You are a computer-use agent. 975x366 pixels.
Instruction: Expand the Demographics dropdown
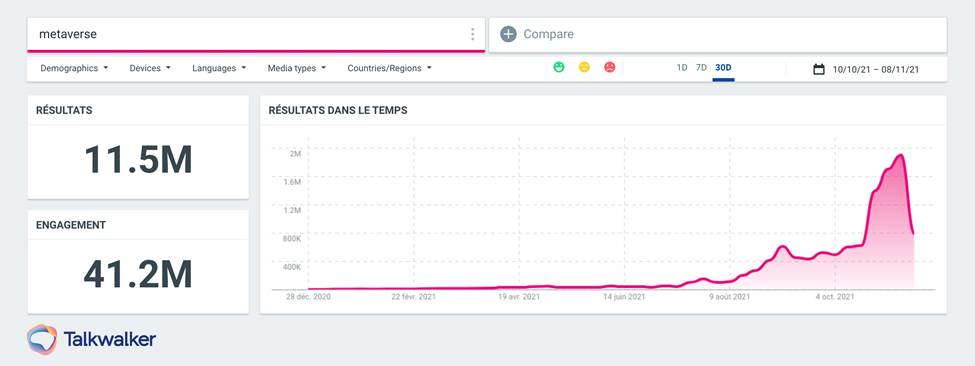pos(74,68)
